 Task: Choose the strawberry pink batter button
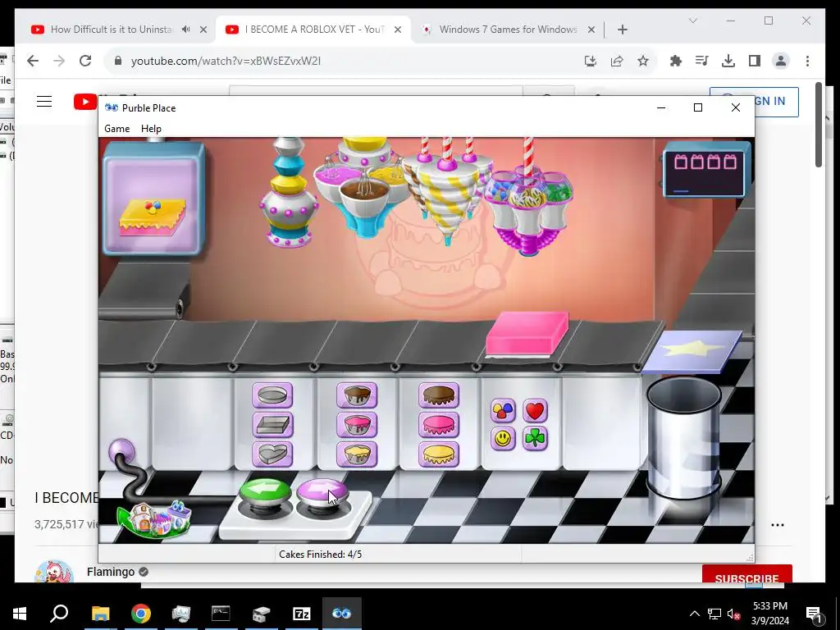tap(357, 425)
